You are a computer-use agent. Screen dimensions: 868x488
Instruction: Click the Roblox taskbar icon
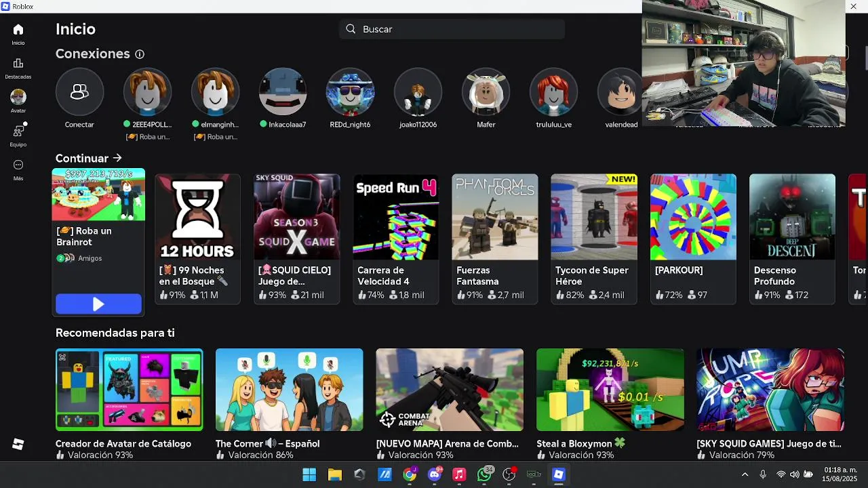point(559,474)
